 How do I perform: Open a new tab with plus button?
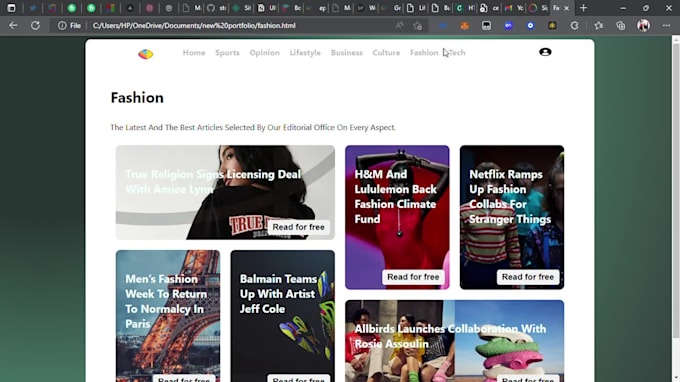(583, 8)
